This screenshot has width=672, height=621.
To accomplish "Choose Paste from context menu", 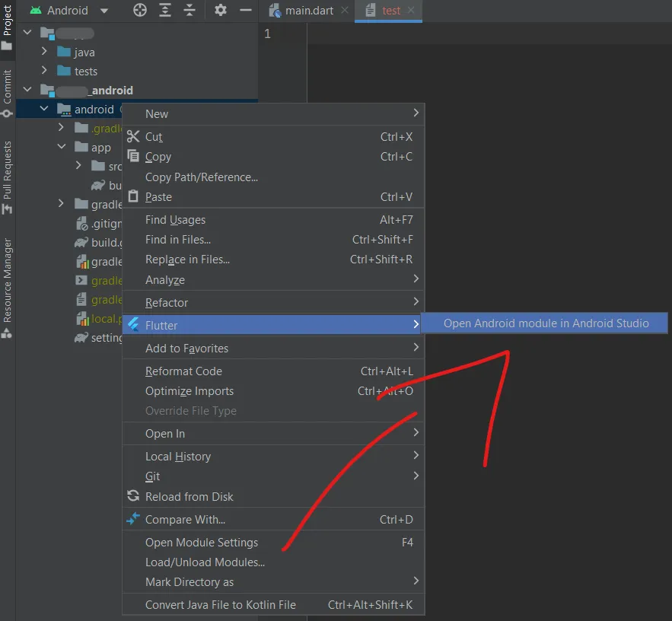I will tap(273, 196).
